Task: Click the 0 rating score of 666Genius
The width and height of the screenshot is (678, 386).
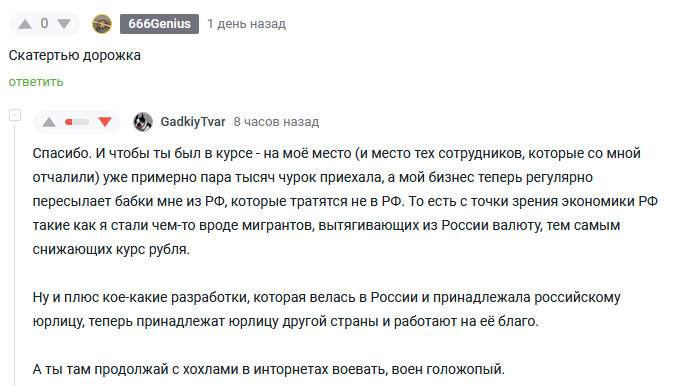Action: click(44, 23)
